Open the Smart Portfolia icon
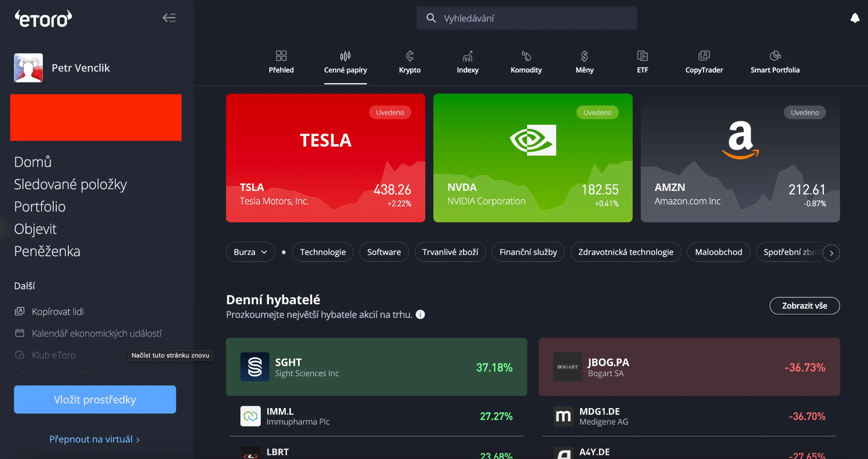The height and width of the screenshot is (459, 868). (x=775, y=56)
